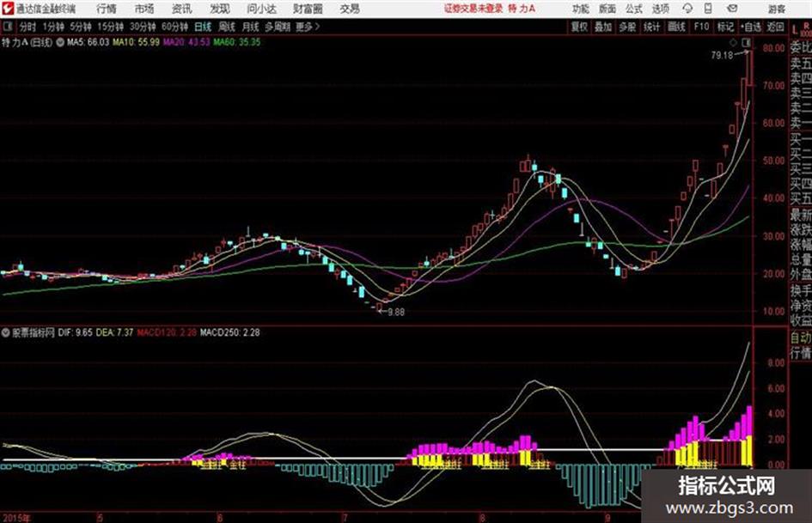Open the 问小达 menu
Viewport: 812px width, 523px height.
[x=261, y=9]
